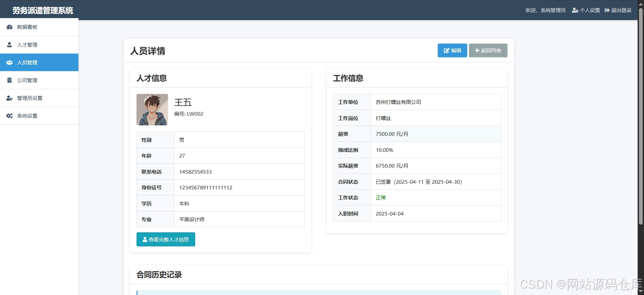Open the 人才管理 menu item
644x295 pixels.
[x=39, y=45]
